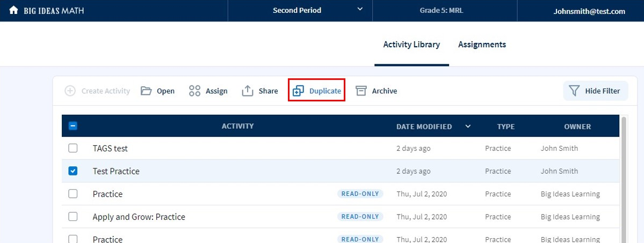Click the Open folder icon
The image size is (644, 243).
tap(146, 91)
